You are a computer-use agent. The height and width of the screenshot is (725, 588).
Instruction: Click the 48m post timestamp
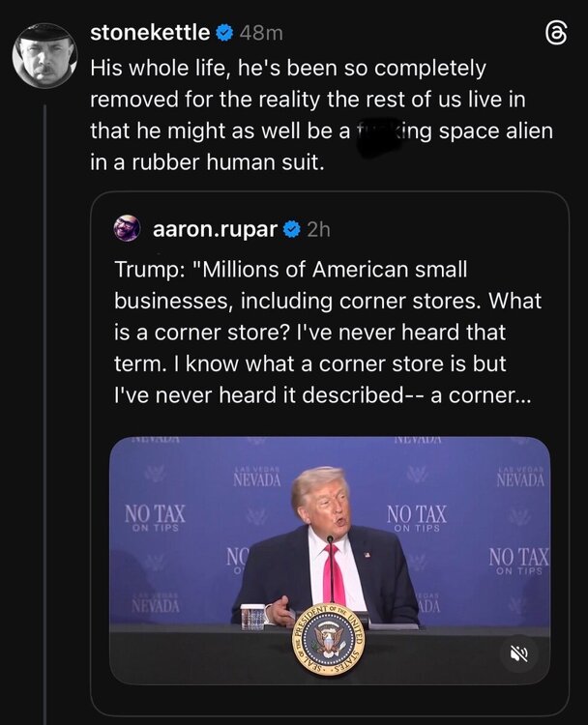261,34
